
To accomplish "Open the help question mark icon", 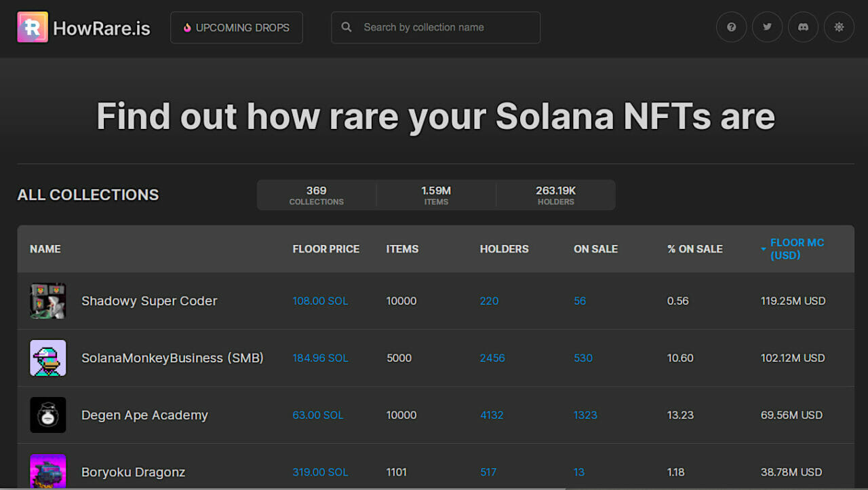I will point(731,27).
